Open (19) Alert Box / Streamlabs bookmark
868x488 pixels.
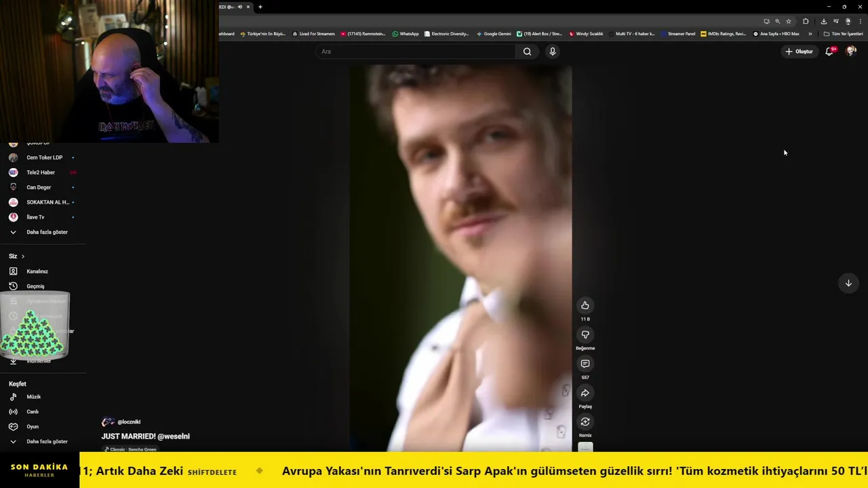(540, 34)
